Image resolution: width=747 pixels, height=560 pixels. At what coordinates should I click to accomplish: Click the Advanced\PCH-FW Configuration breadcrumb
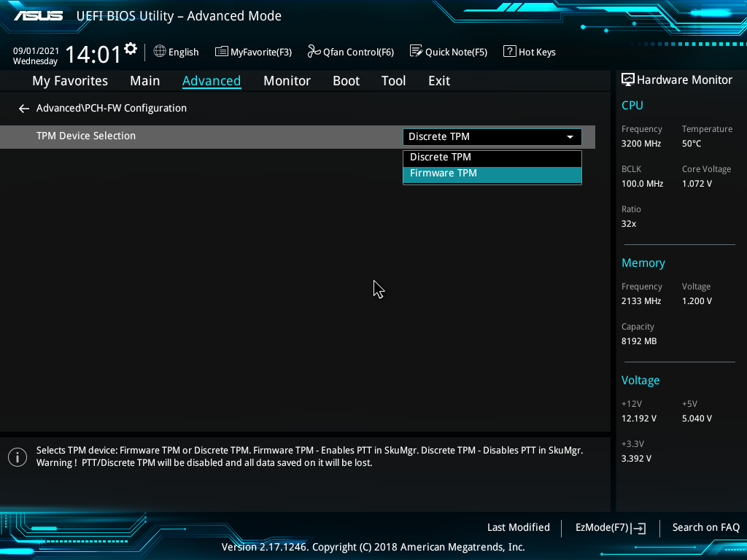[112, 108]
